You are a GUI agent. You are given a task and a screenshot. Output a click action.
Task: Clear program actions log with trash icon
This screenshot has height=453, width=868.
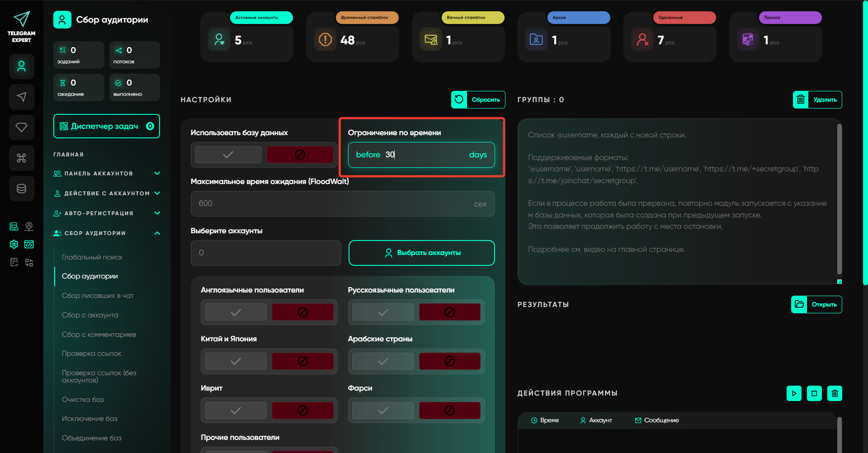pyautogui.click(x=835, y=393)
